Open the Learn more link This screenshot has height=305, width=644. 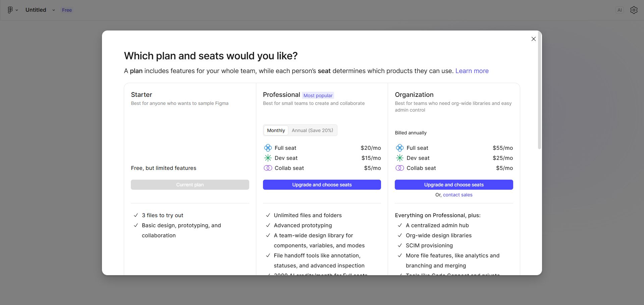(x=472, y=71)
